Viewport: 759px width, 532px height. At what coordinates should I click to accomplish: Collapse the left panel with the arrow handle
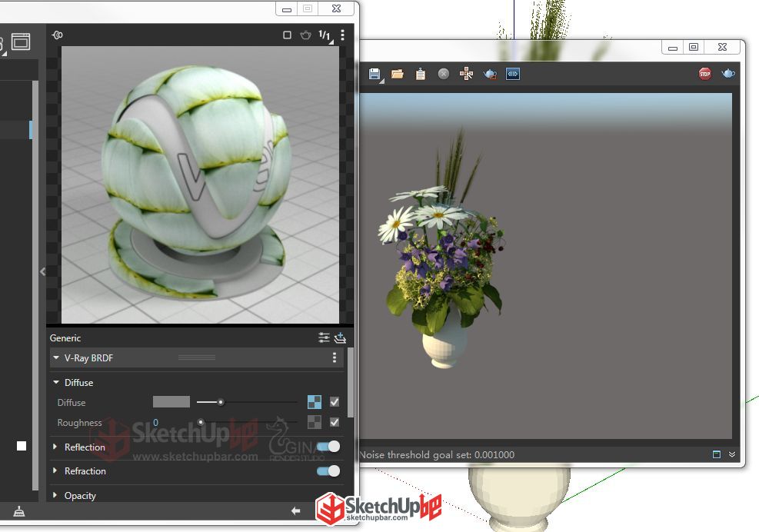pos(42,271)
